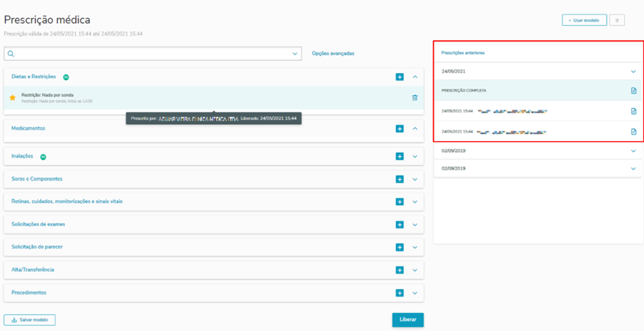The height and width of the screenshot is (331, 644).
Task: Click the Prescrições anteriores panel heading
Action: 463,53
